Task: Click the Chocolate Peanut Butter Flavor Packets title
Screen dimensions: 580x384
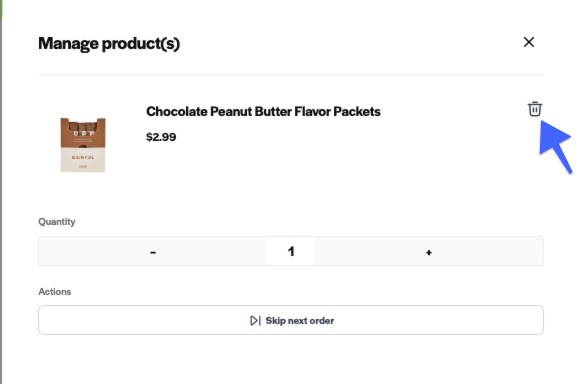Action: click(263, 111)
